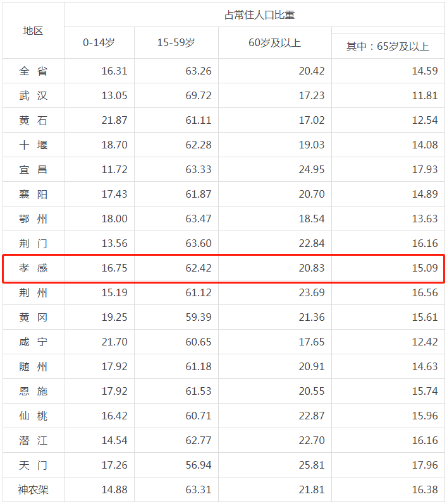The image size is (447, 504).
Task: Click the 60岁及以上 column header
Action: [274, 43]
